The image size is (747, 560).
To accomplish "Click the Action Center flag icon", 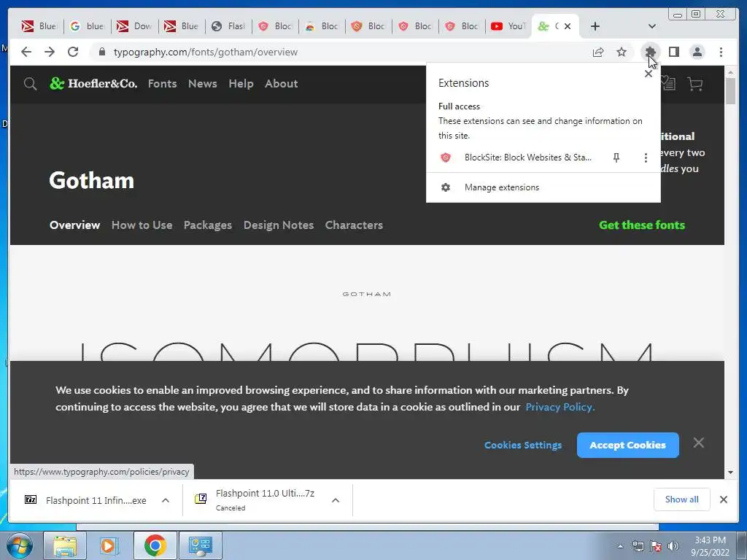I will point(656,546).
